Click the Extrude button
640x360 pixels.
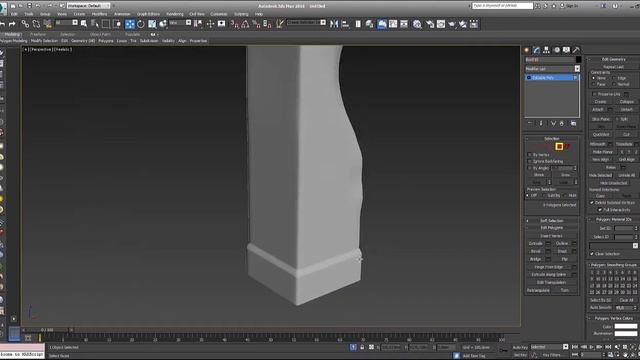click(536, 244)
